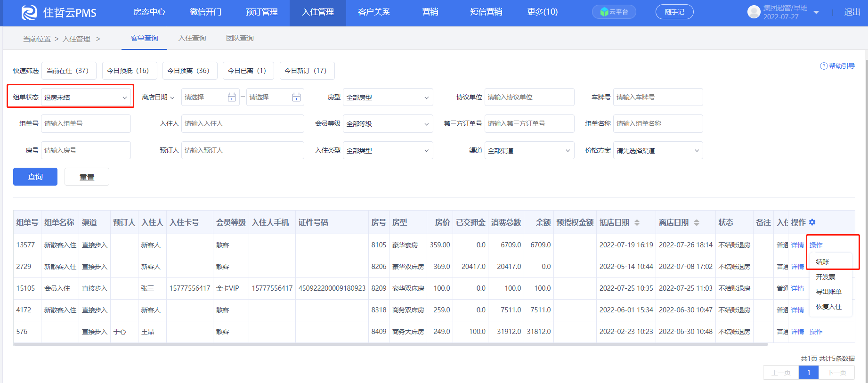Apply quick filter 今日预抵 (16)
The width and height of the screenshot is (868, 383).
click(x=129, y=71)
